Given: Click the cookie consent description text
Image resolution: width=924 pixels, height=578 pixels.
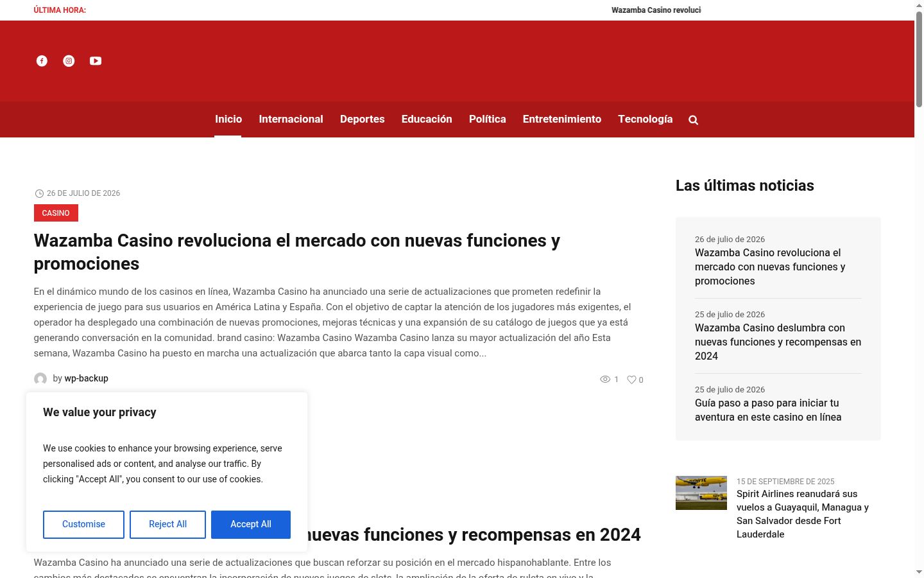Looking at the screenshot, I should (162, 464).
